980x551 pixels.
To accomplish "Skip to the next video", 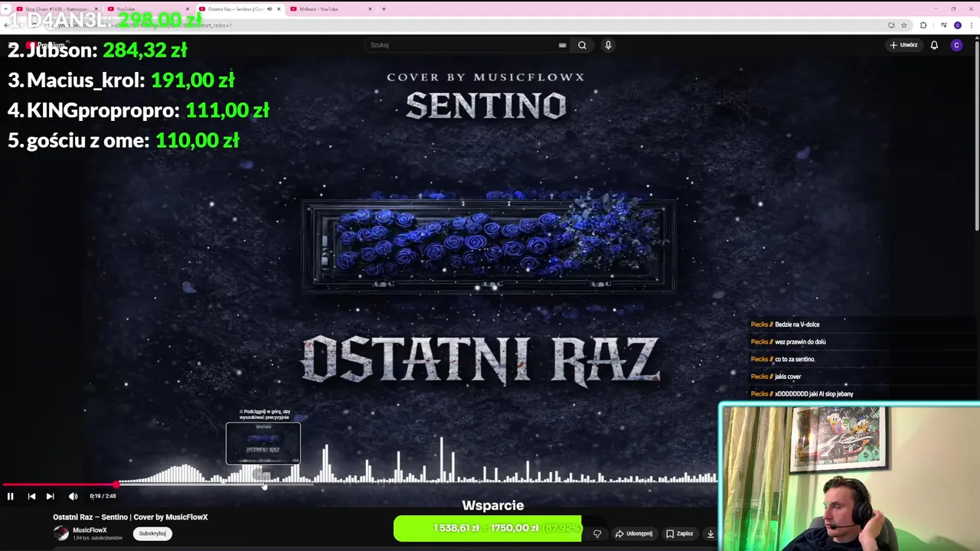I will point(50,496).
